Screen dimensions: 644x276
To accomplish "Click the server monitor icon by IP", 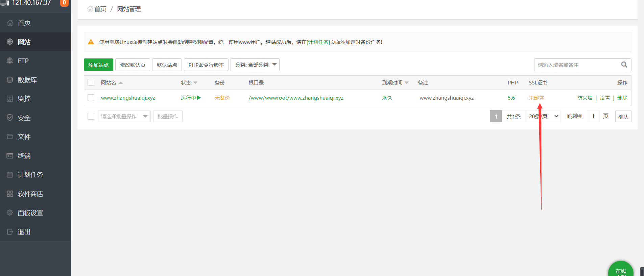I will point(4,3).
